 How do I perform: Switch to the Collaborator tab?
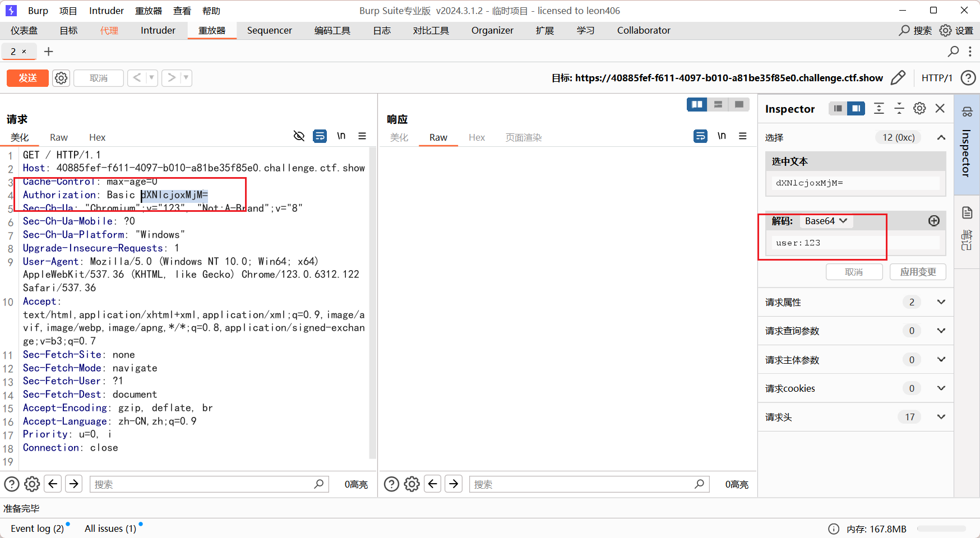pos(644,30)
